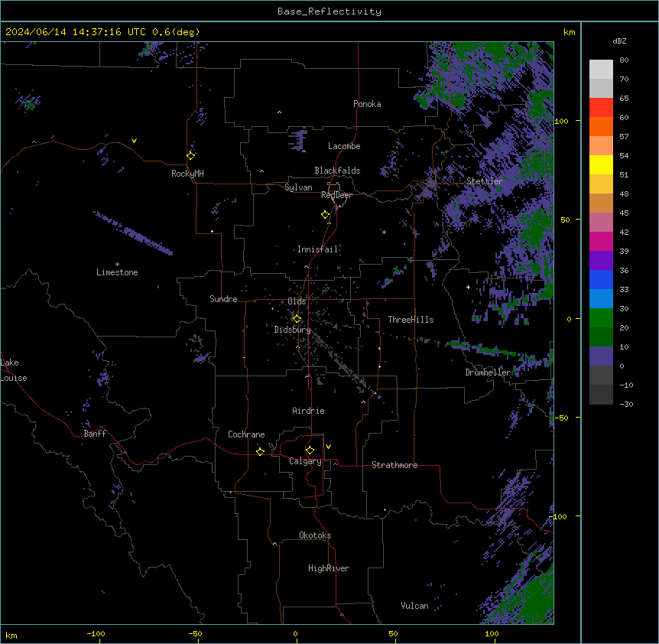Click the ThreeHills town label
Screen dimensions: 659x644
tap(411, 320)
